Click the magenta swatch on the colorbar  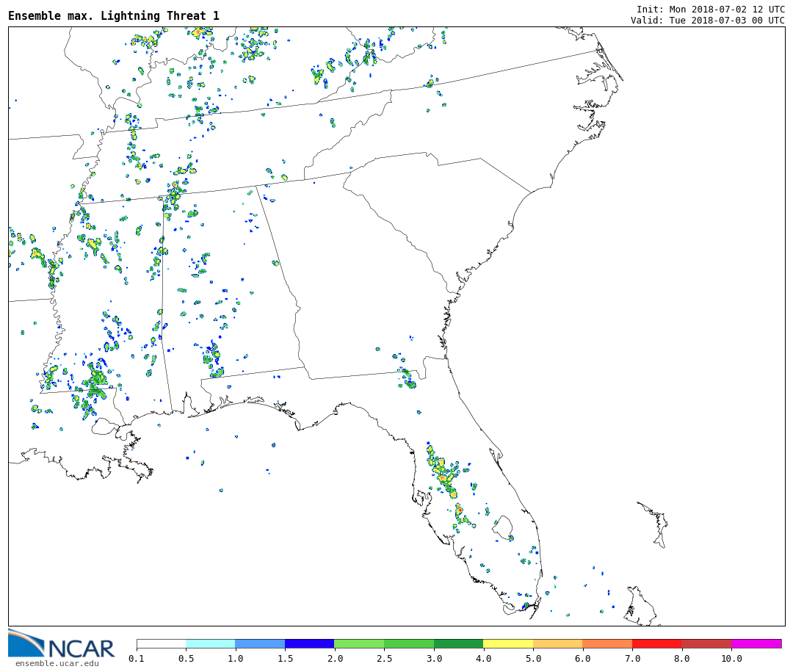[756, 643]
